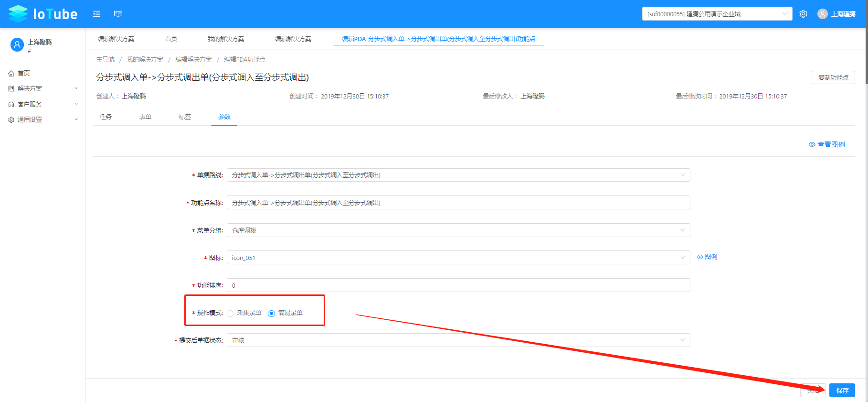Viewport: 868px width, 402px height.
Task: Click the 复制功能点 button
Action: click(x=833, y=77)
